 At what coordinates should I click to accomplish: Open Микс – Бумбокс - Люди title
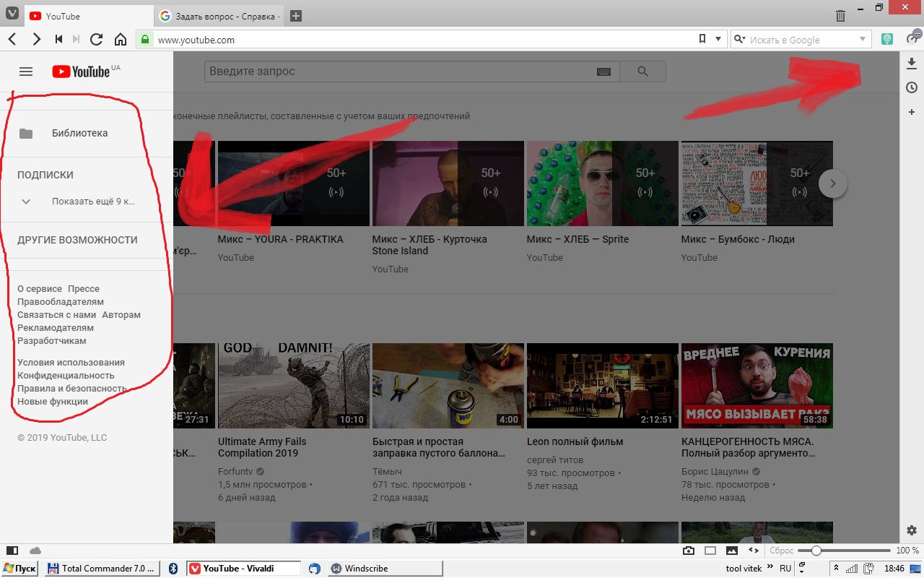(x=738, y=239)
